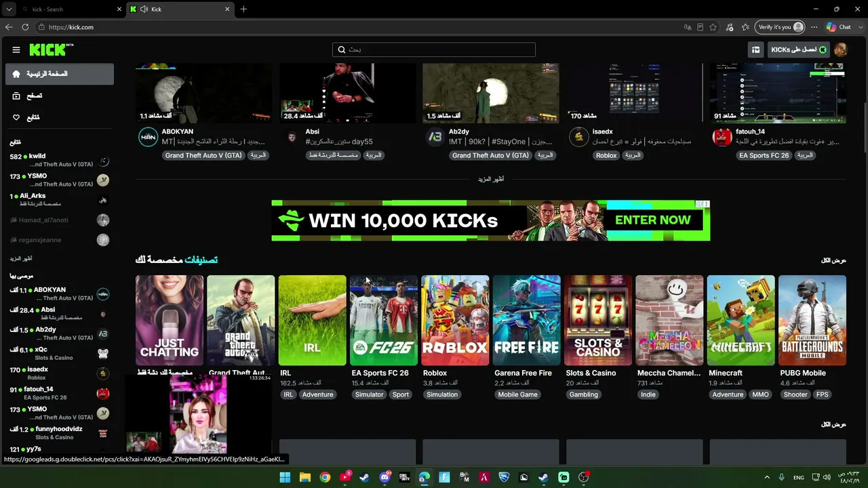Open EA Sports FC 26 category card
868x488 pixels.
coord(384,321)
